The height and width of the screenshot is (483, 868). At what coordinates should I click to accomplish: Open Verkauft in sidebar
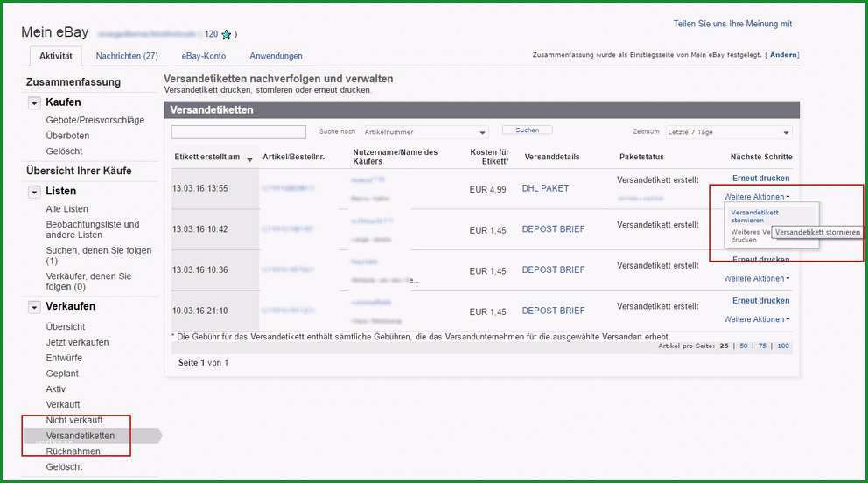coord(62,404)
